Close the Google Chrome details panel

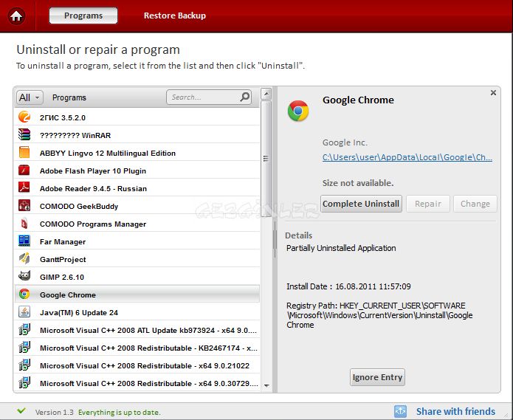coord(493,92)
